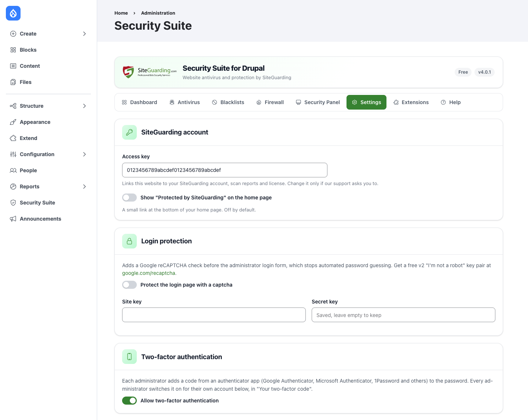Click the Administration breadcrumb link
Image resolution: width=528 pixels, height=420 pixels.
click(158, 13)
